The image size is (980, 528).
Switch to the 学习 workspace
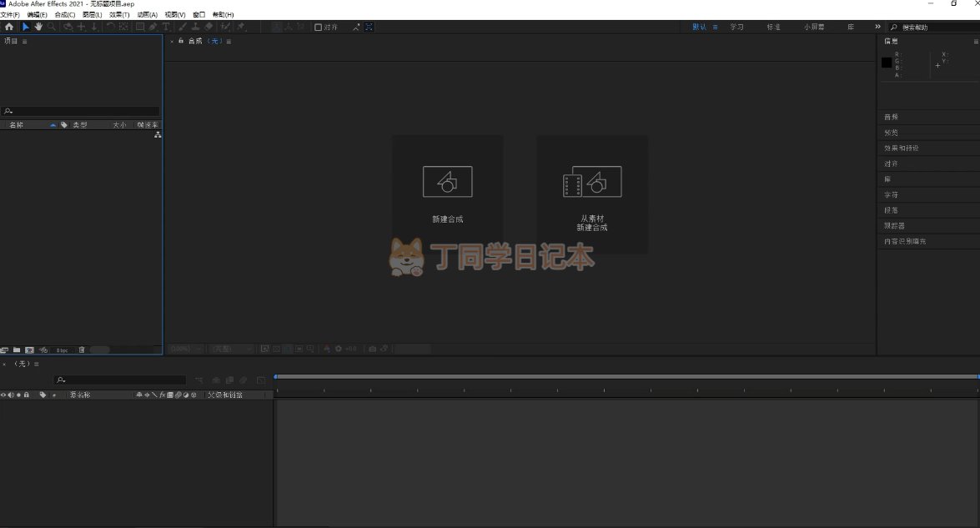coord(736,27)
